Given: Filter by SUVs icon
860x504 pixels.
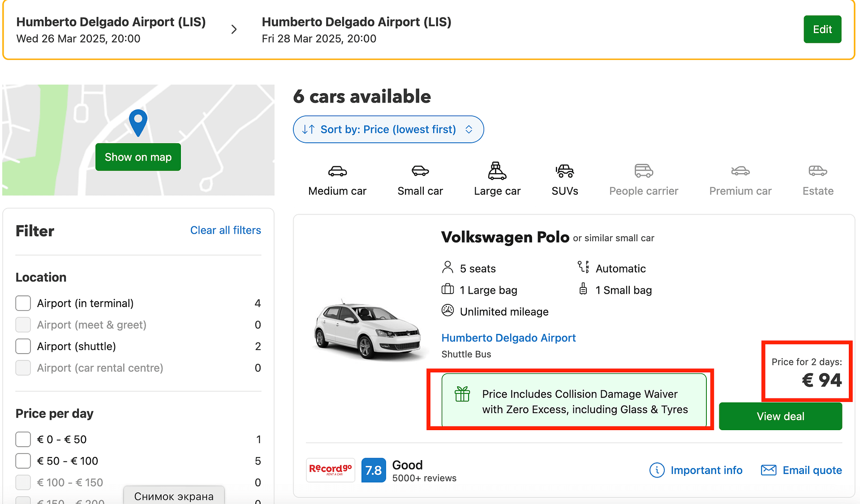Looking at the screenshot, I should (x=565, y=171).
